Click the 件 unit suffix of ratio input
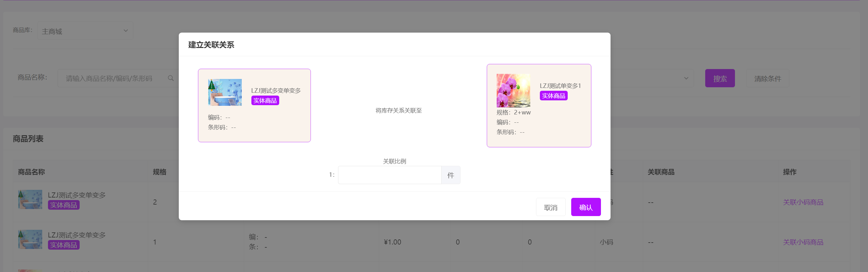 point(451,175)
